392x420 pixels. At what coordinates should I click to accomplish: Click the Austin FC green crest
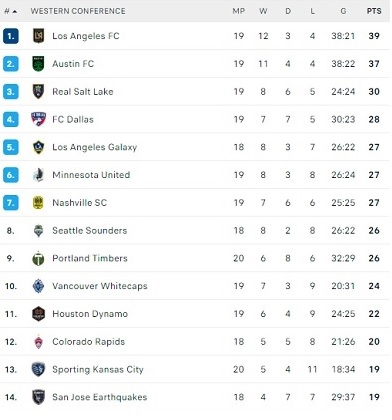point(38,64)
